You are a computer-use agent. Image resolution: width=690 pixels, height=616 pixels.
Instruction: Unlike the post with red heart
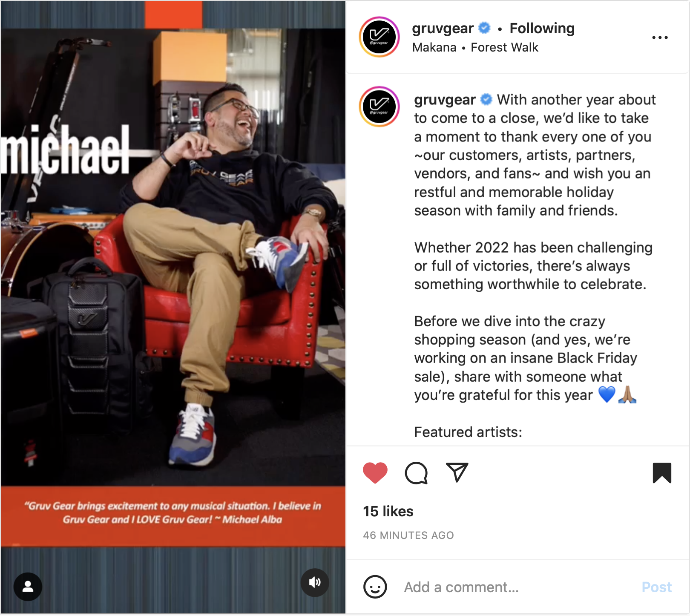pyautogui.click(x=375, y=473)
